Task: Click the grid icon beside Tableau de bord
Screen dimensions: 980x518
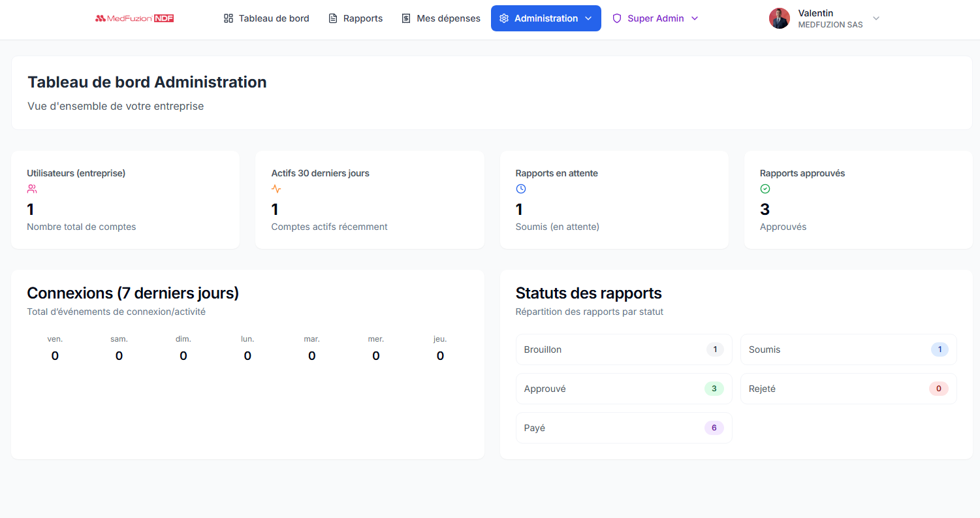Action: pyautogui.click(x=229, y=18)
